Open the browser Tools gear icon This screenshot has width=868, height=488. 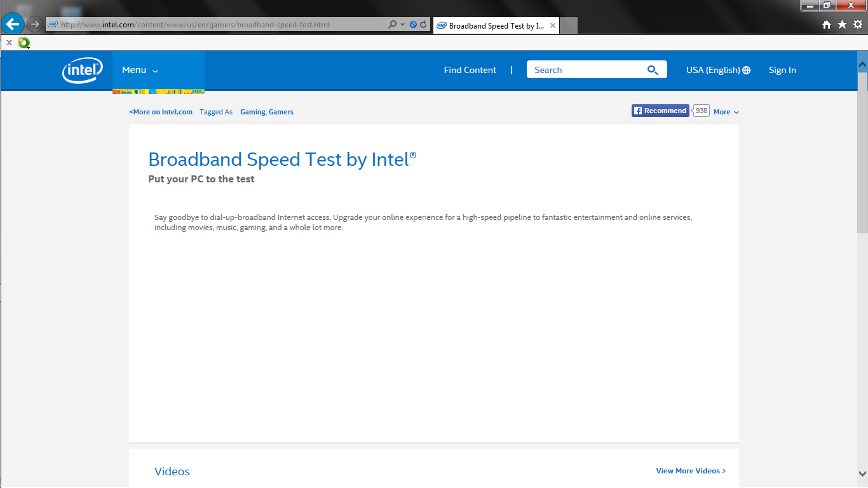pyautogui.click(x=858, y=25)
